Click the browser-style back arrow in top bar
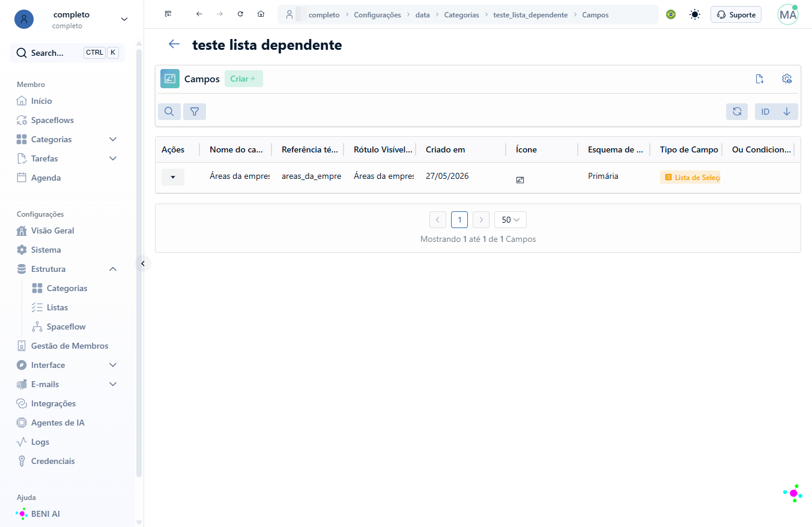This screenshot has width=812, height=527. (x=199, y=14)
